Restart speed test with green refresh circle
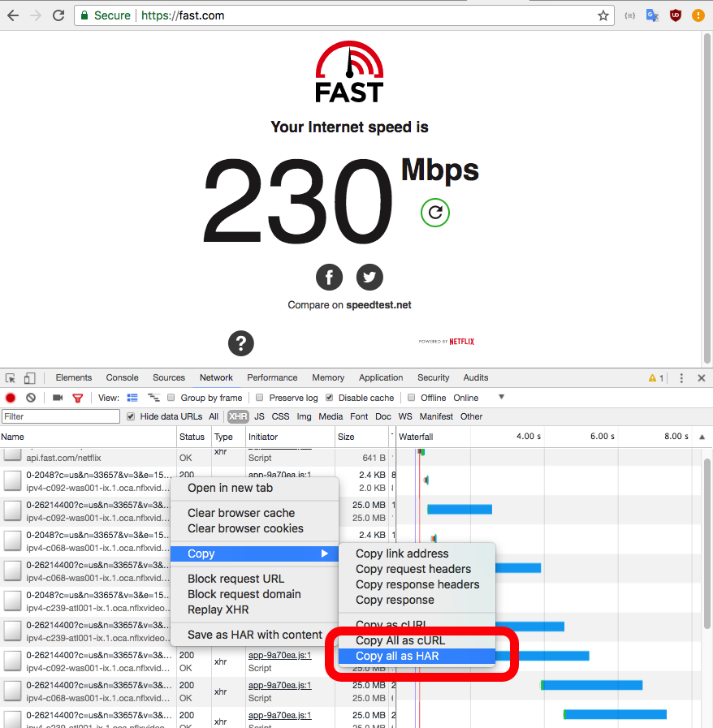This screenshot has height=728, width=713. tap(434, 213)
